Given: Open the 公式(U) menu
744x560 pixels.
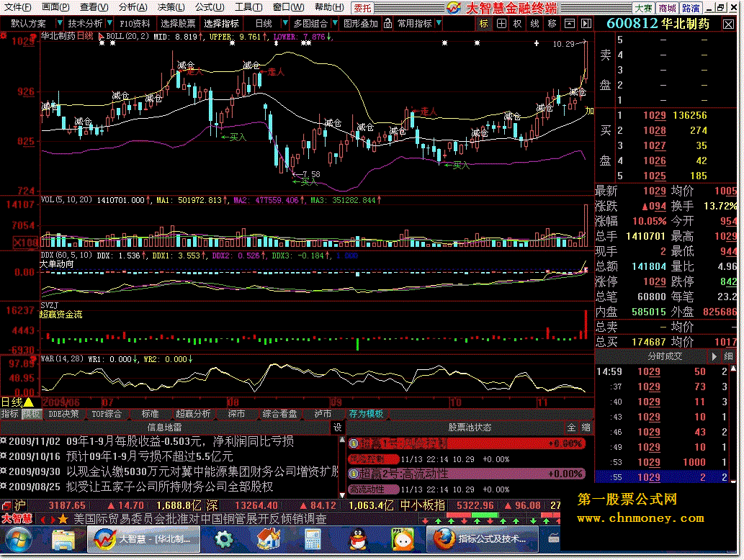Looking at the screenshot, I should tap(210, 7).
